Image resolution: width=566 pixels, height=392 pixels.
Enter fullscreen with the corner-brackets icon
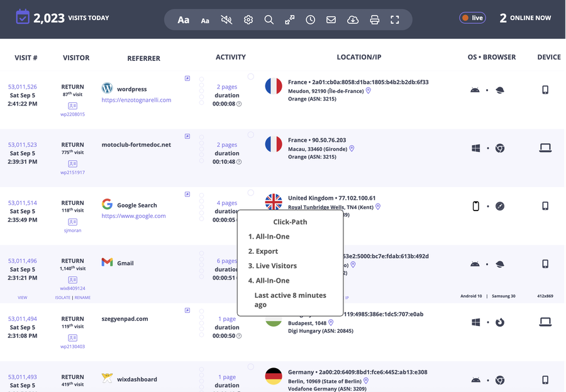pyautogui.click(x=395, y=20)
